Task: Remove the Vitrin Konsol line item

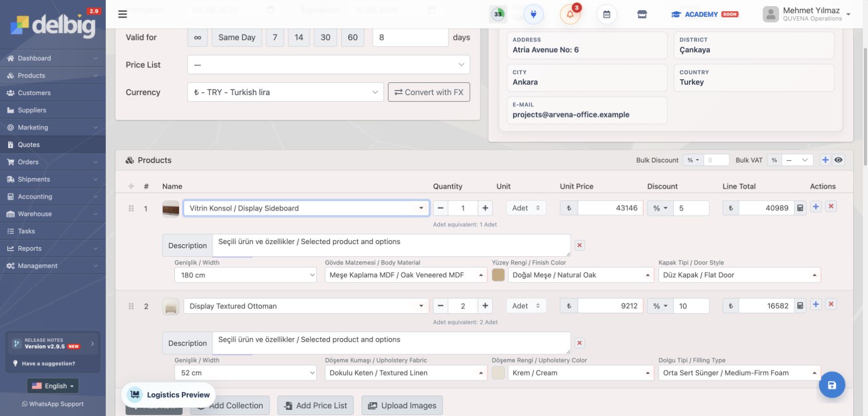Action: [831, 207]
